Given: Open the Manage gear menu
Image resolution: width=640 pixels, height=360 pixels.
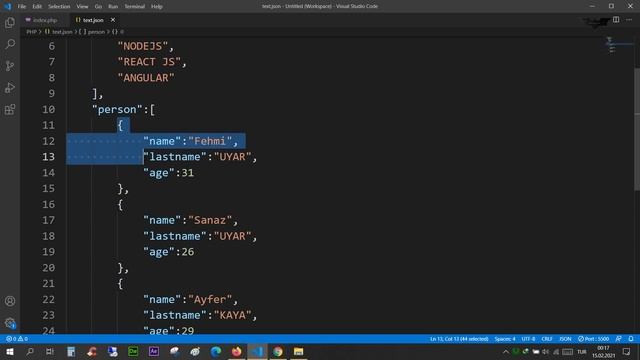Looking at the screenshot, I should pos(10,323).
